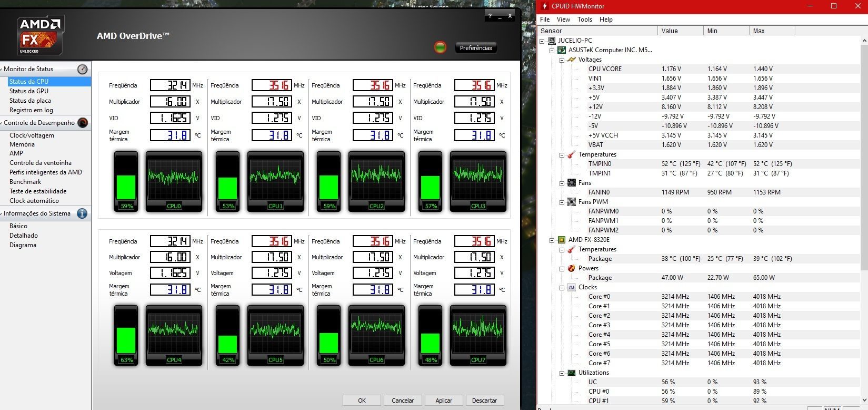Click the info icon beside Informações do Sistema
The height and width of the screenshot is (410, 868).
pyautogui.click(x=82, y=213)
